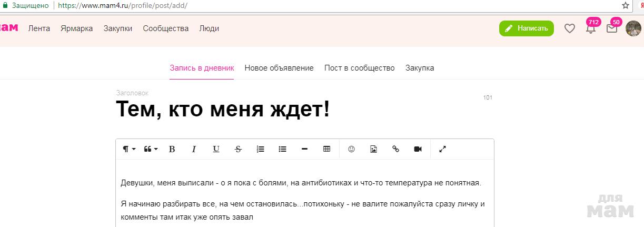Insert image into the post
Viewport: 644px width, 227px height.
coord(373,149)
